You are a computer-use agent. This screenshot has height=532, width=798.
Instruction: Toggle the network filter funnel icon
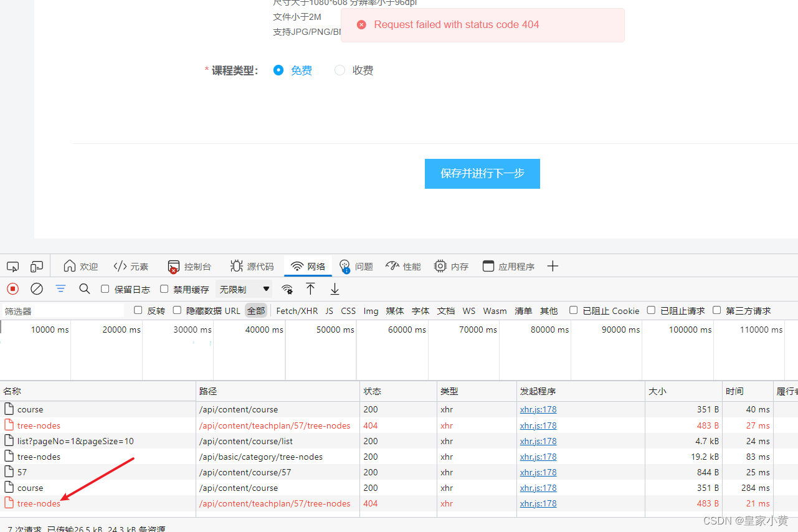(x=60, y=289)
